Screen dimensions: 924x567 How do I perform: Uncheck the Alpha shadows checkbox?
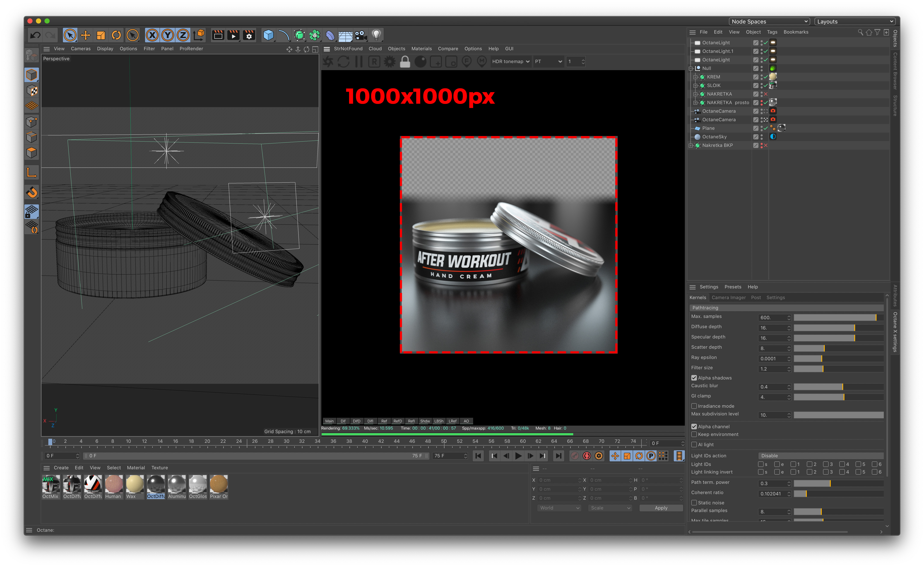pos(694,378)
